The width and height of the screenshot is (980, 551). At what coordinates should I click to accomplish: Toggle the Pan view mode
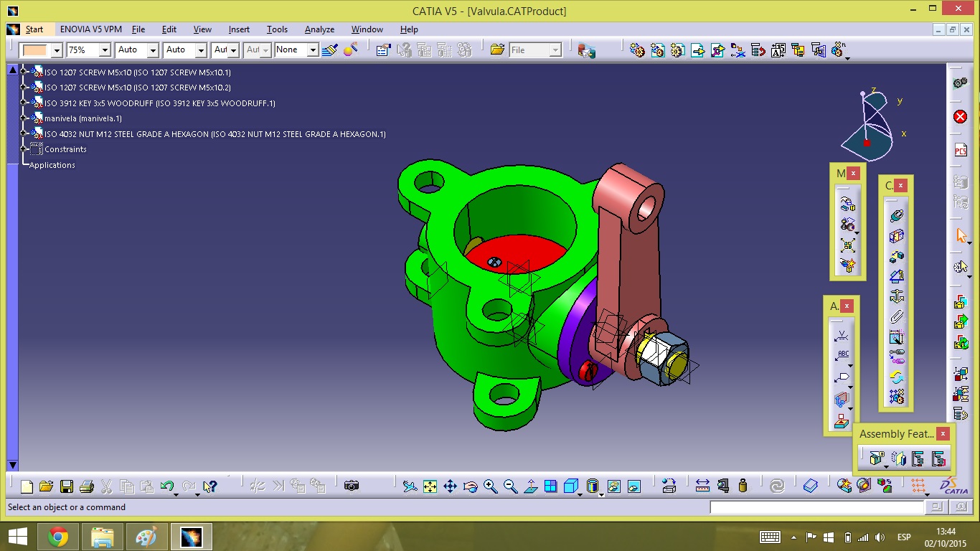tap(450, 486)
